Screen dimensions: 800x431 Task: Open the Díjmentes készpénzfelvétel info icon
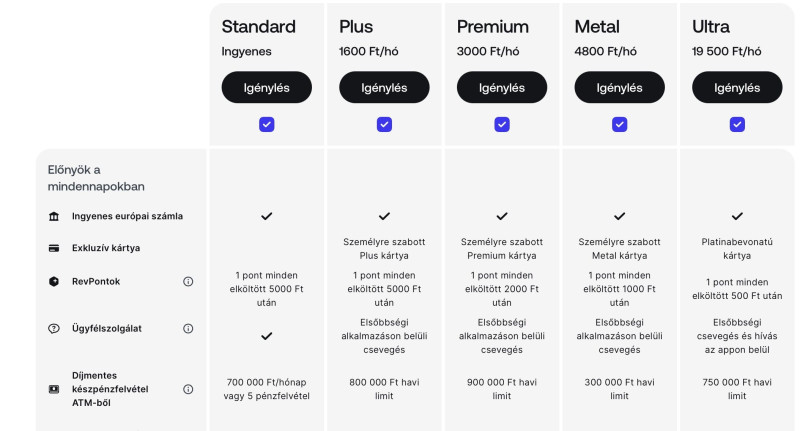coord(188,389)
